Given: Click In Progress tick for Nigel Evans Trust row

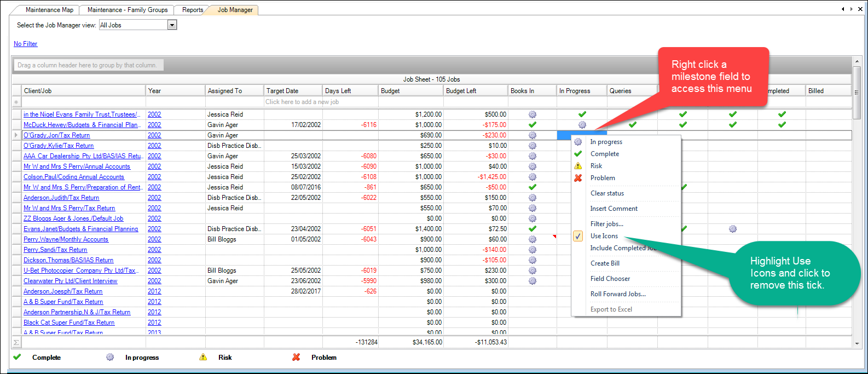Looking at the screenshot, I should coord(582,114).
